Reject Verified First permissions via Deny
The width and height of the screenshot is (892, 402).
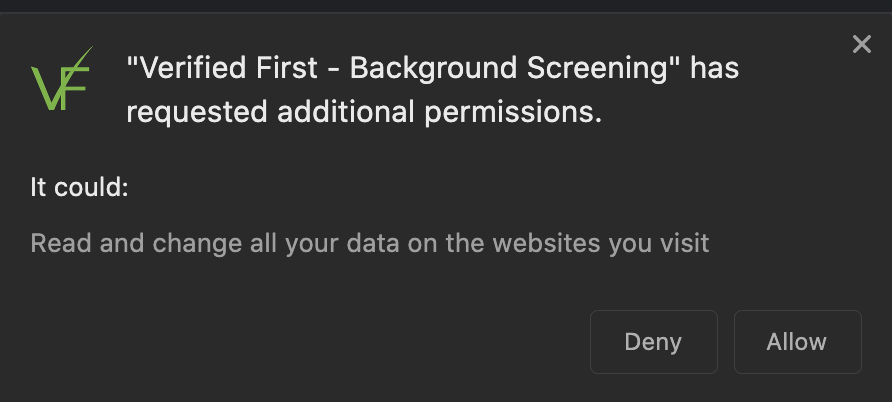pyautogui.click(x=654, y=342)
